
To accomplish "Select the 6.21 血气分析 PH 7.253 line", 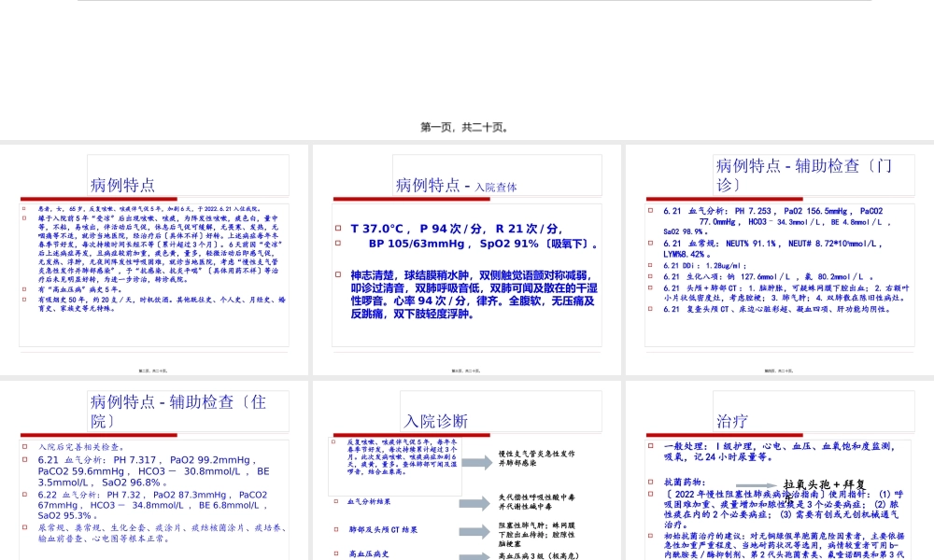I will (x=777, y=221).
